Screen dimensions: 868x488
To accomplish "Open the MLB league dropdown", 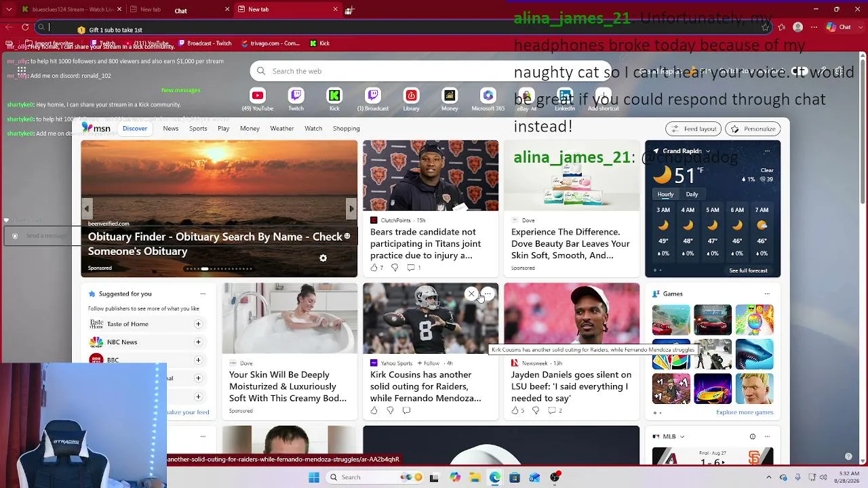I will [x=682, y=436].
